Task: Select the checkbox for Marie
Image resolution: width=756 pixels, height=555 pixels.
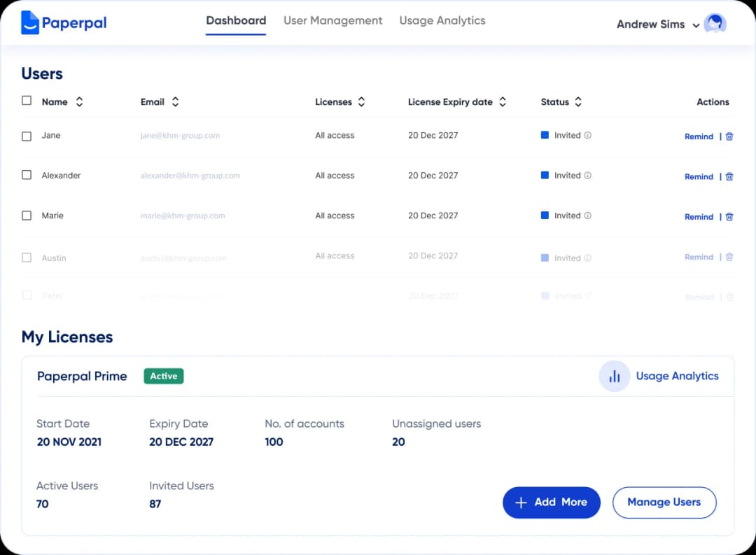Action: 27,216
